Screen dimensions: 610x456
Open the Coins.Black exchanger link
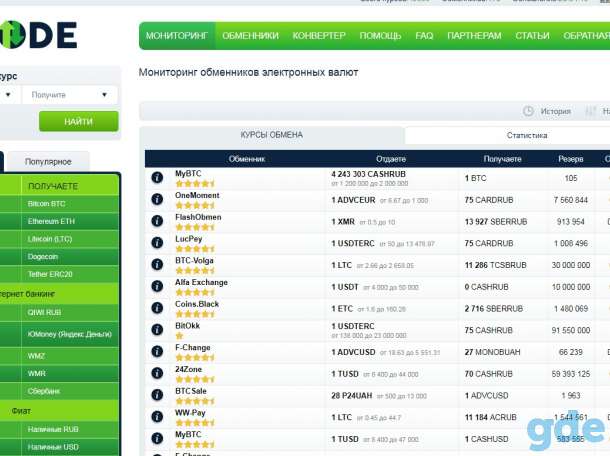(197, 304)
